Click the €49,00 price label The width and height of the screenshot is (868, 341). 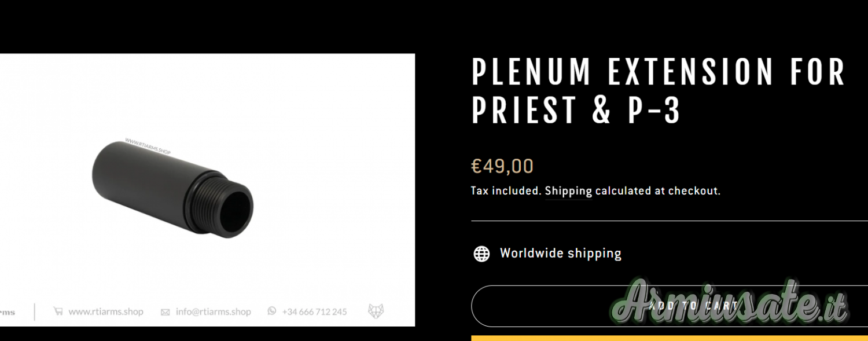502,166
